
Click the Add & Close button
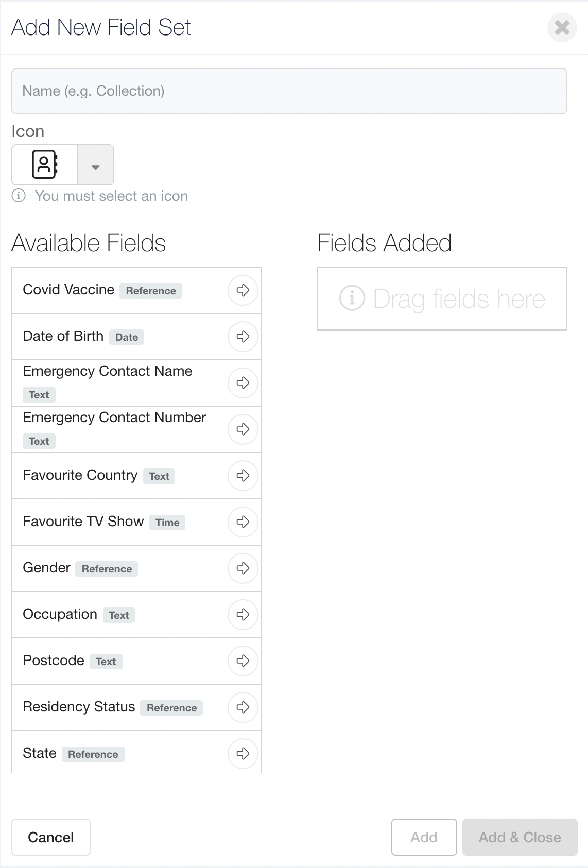520,837
